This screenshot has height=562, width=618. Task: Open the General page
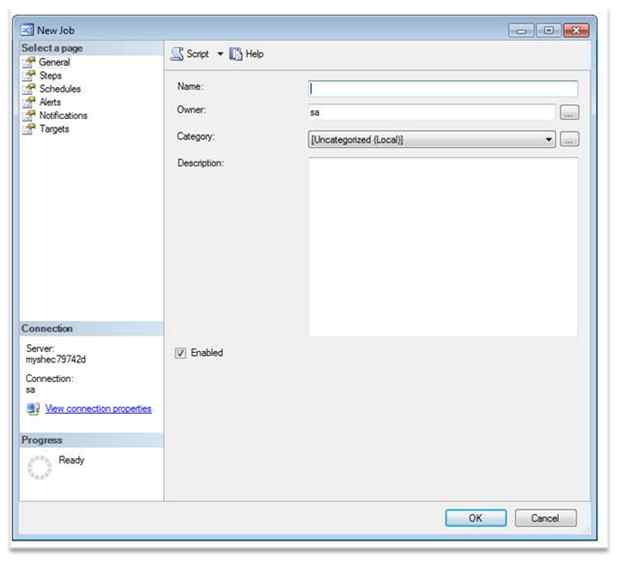pos(54,62)
